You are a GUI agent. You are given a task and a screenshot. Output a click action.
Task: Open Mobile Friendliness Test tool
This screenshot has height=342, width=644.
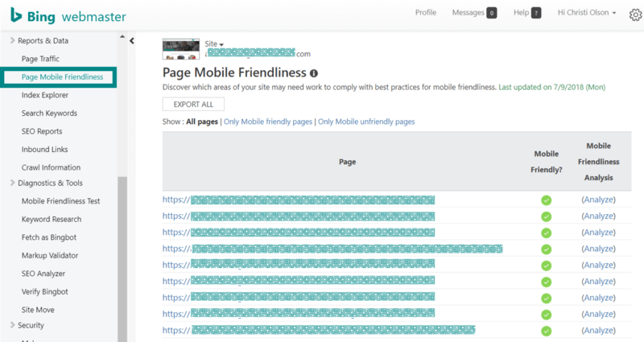tap(61, 200)
